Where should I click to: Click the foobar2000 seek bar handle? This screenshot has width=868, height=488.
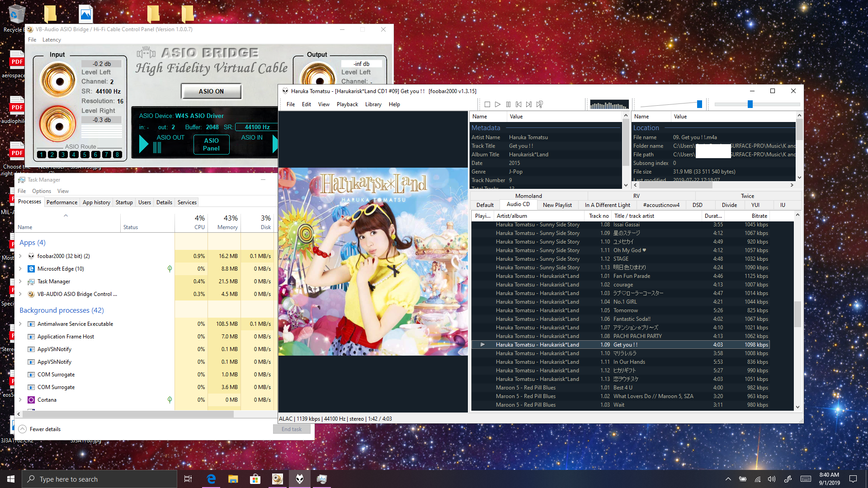coord(750,104)
